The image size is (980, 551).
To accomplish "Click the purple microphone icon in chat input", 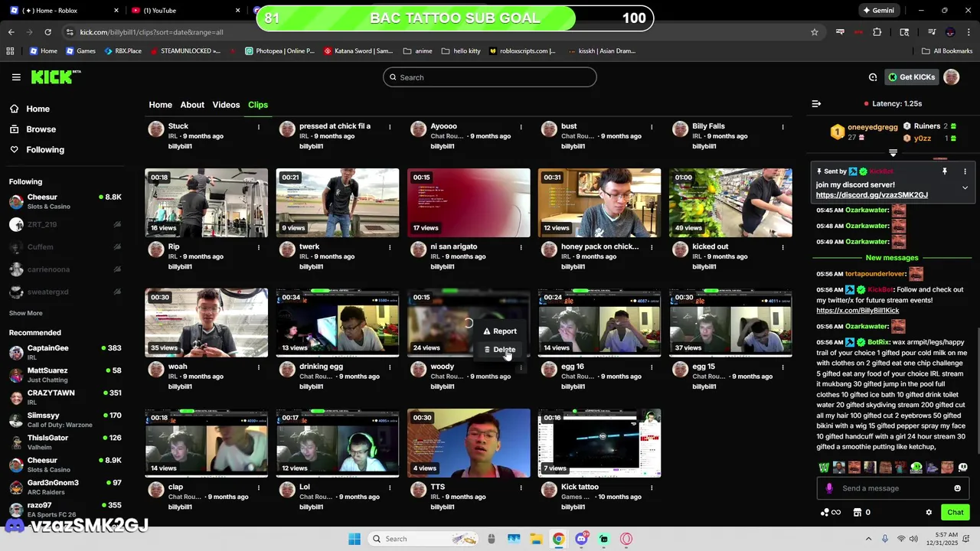I will (829, 488).
